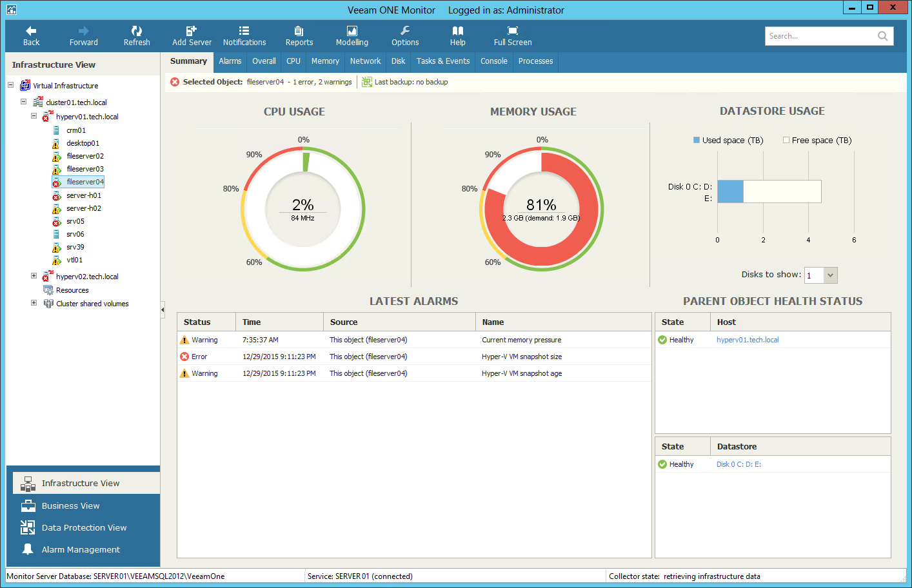Select the srv39 virtual machine
The height and width of the screenshot is (588, 912).
pos(75,247)
